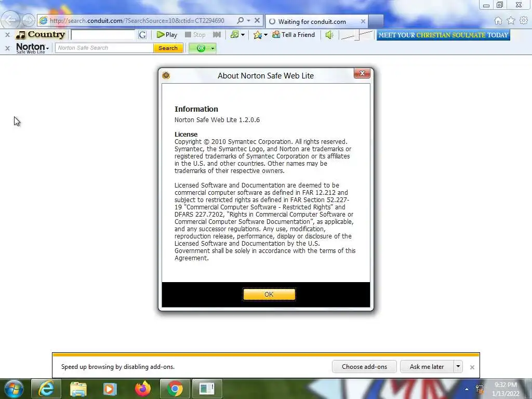Open the browser Home page icon

tap(498, 21)
